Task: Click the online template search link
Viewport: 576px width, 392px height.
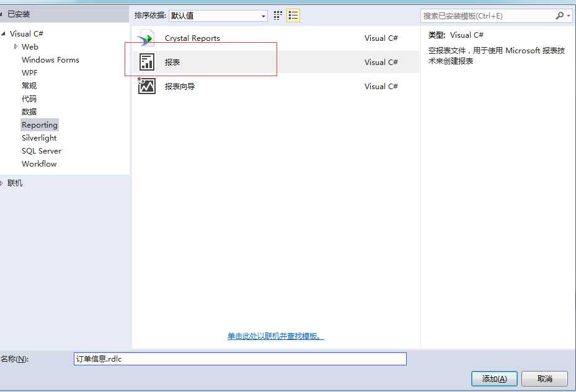Action: (x=275, y=336)
